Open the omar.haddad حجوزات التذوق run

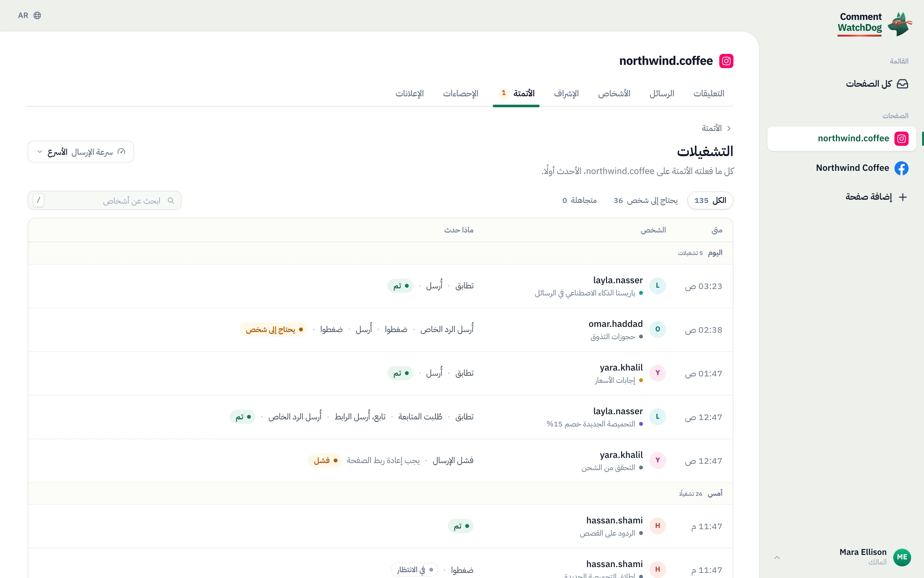pyautogui.click(x=380, y=329)
